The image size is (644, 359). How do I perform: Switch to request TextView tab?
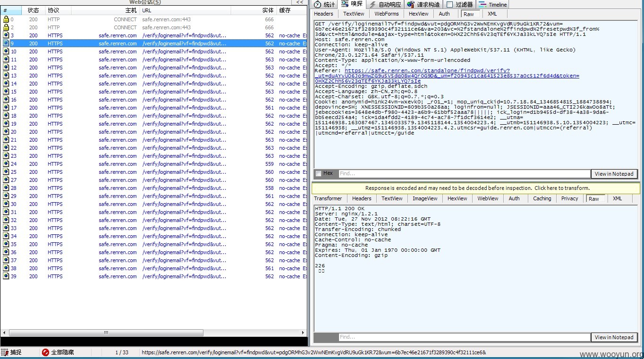click(x=354, y=14)
